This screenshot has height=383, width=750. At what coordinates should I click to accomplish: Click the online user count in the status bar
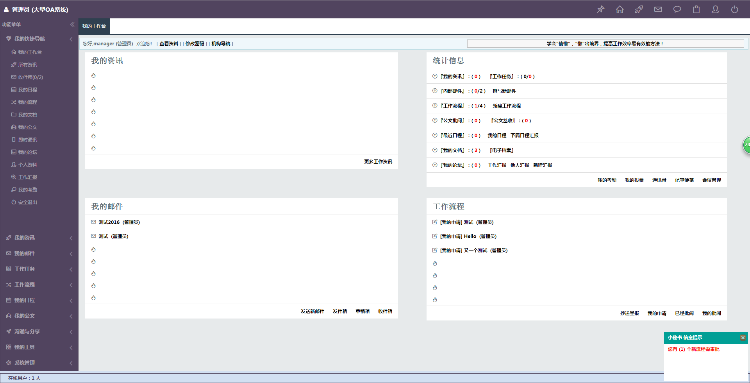[x=24, y=378]
